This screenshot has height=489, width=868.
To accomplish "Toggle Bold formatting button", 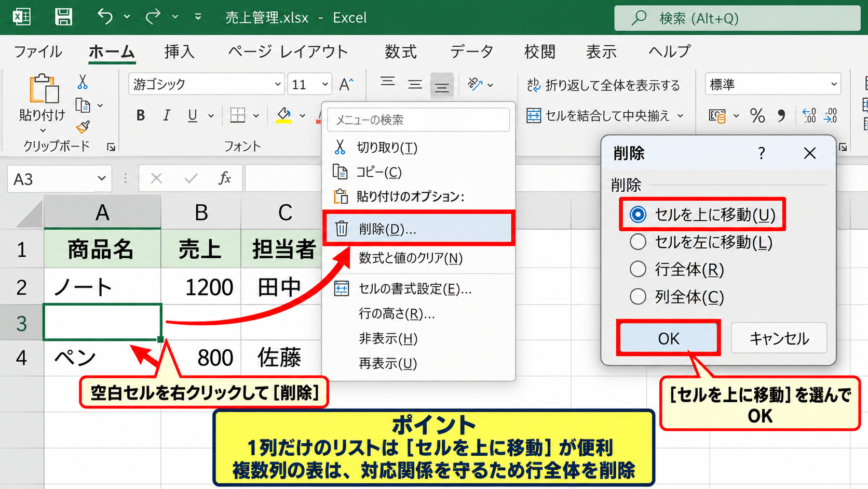I will (x=140, y=115).
